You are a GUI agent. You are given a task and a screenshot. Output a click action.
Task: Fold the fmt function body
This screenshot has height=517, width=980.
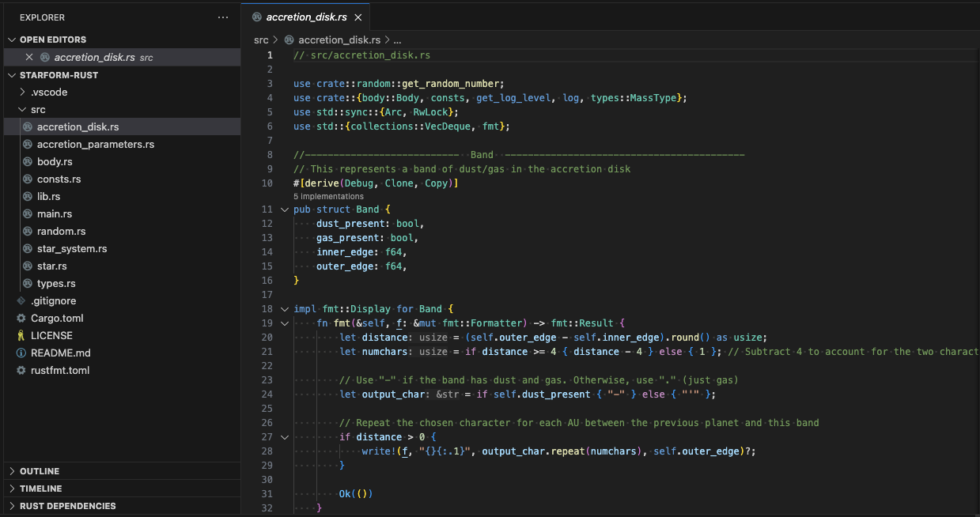click(284, 323)
